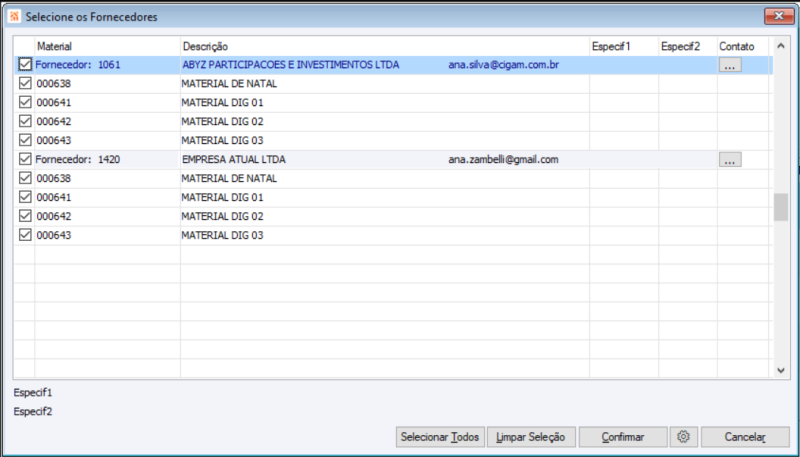Click the Fornecedor: 1061 label

click(78, 65)
